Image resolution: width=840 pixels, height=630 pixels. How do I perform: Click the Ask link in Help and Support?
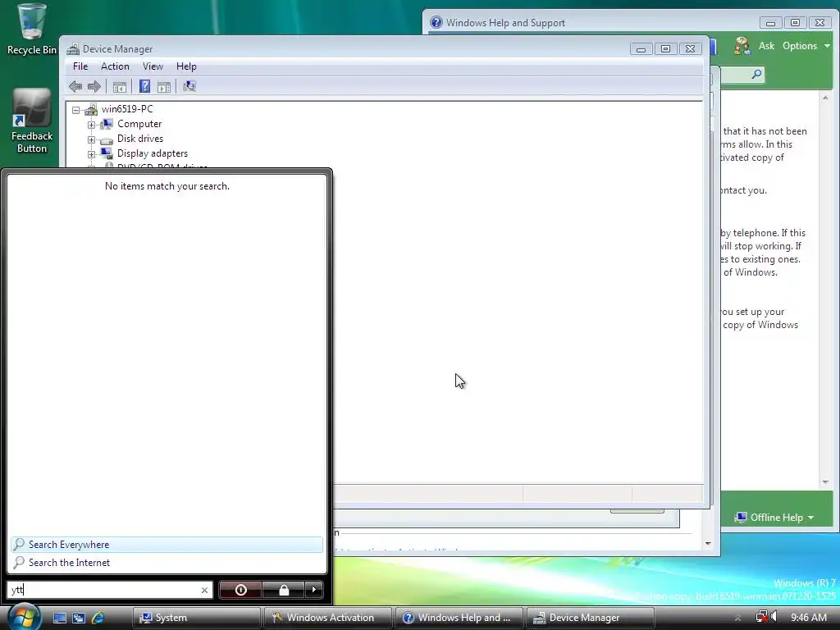767,46
